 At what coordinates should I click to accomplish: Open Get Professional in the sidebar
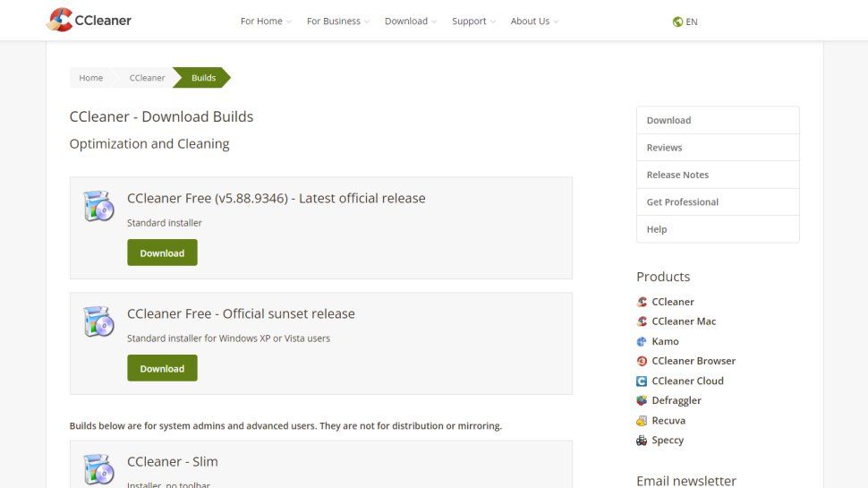coord(718,201)
